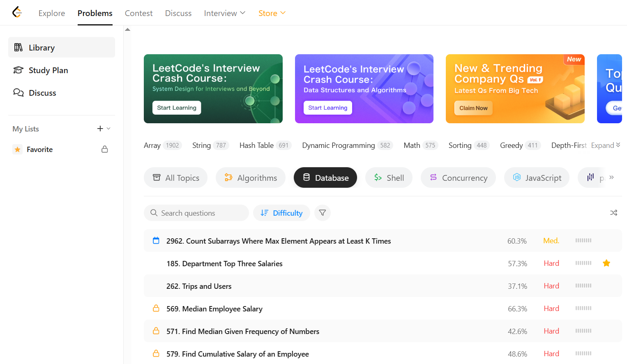Click the LeetCode logo icon
The image size is (627, 364).
17,12
